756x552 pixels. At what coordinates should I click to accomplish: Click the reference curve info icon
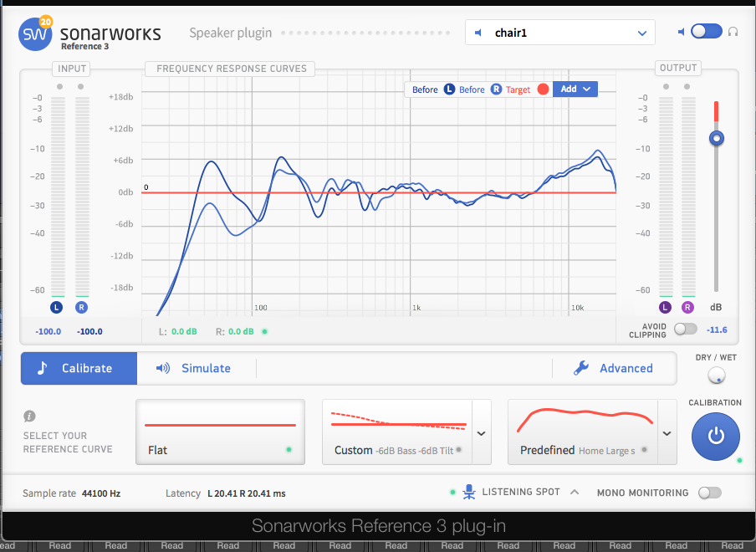tap(29, 416)
